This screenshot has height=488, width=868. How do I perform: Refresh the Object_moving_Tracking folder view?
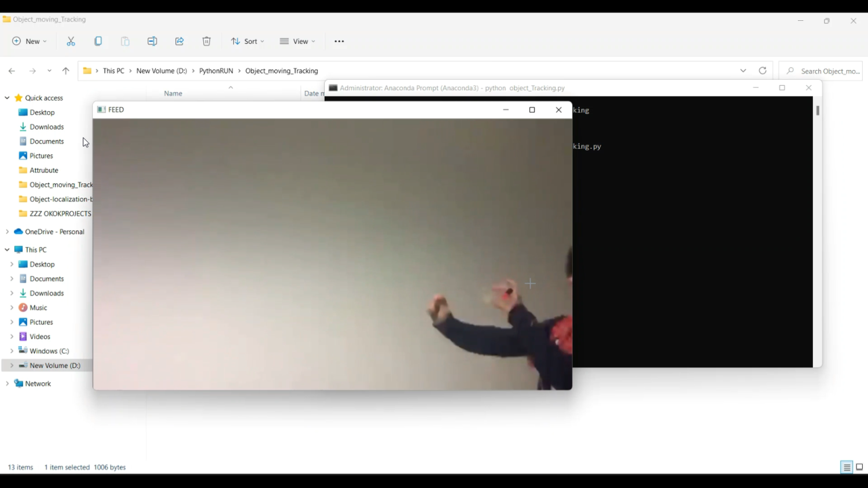pyautogui.click(x=763, y=71)
